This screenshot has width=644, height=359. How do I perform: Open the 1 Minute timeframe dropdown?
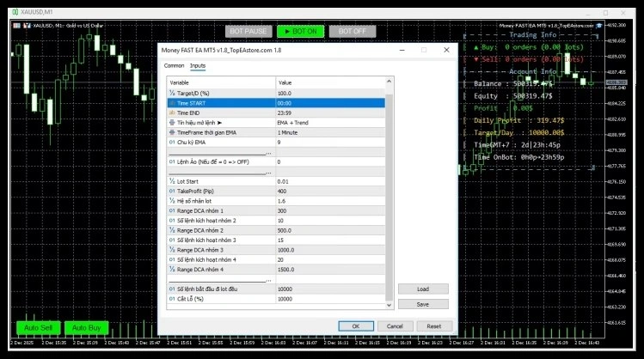click(331, 133)
